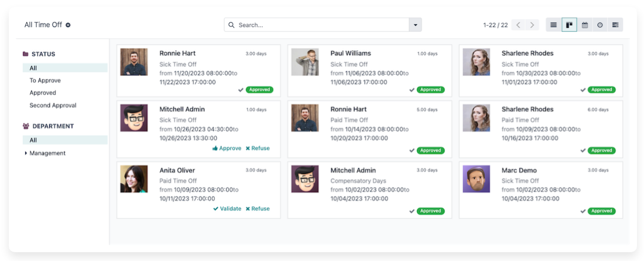Switch to list view icon
Screen dimensions: 644x261
[553, 25]
